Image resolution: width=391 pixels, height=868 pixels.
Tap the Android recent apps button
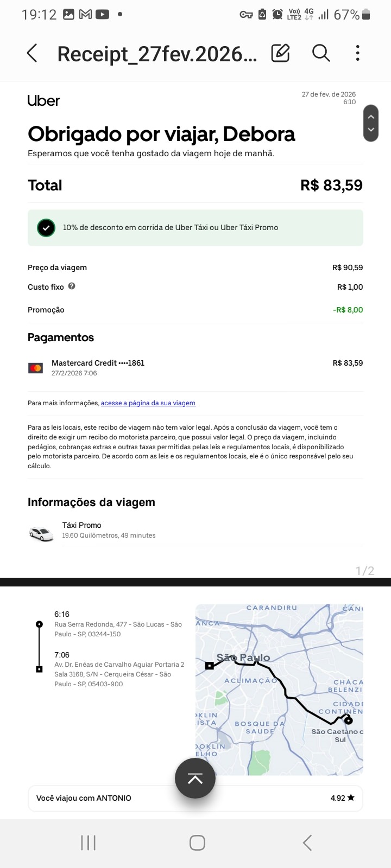(88, 843)
